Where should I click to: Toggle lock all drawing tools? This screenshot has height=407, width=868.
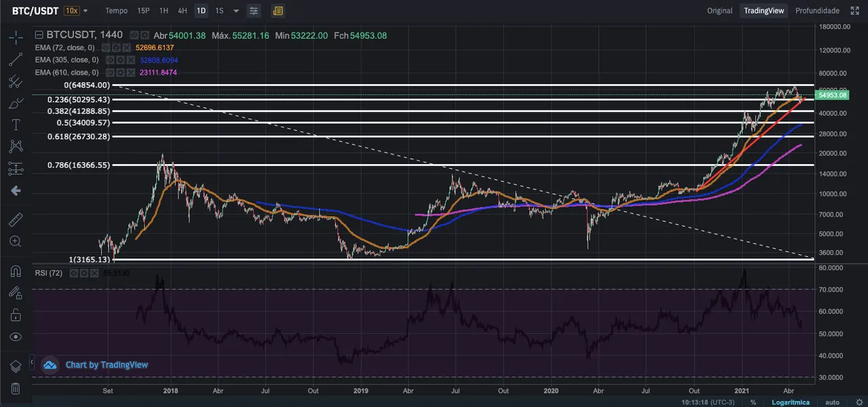(16, 315)
